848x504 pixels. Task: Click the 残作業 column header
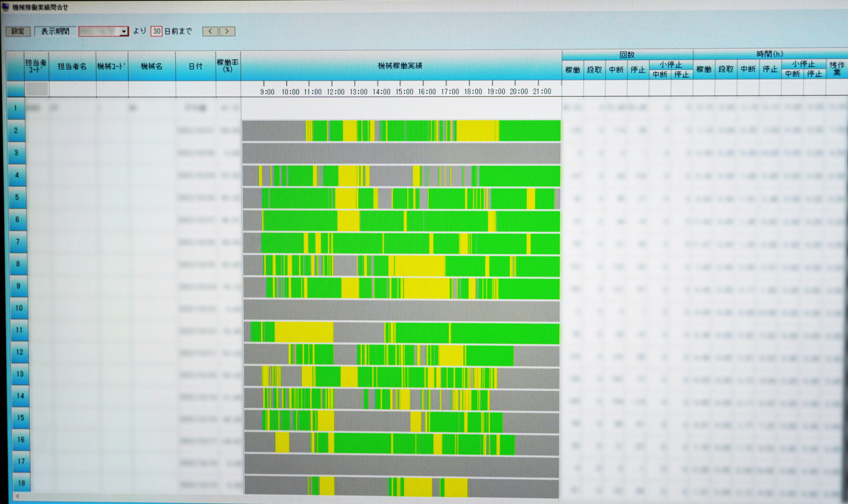click(x=837, y=68)
